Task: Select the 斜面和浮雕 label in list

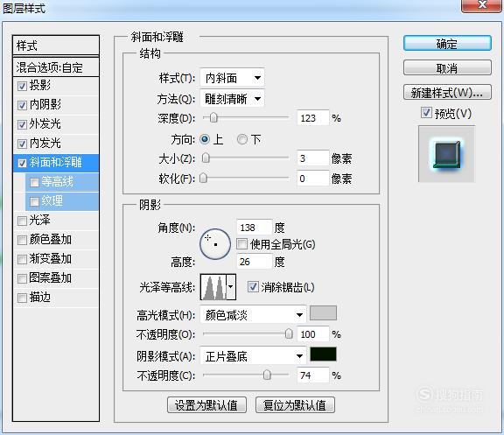Action: [x=56, y=163]
